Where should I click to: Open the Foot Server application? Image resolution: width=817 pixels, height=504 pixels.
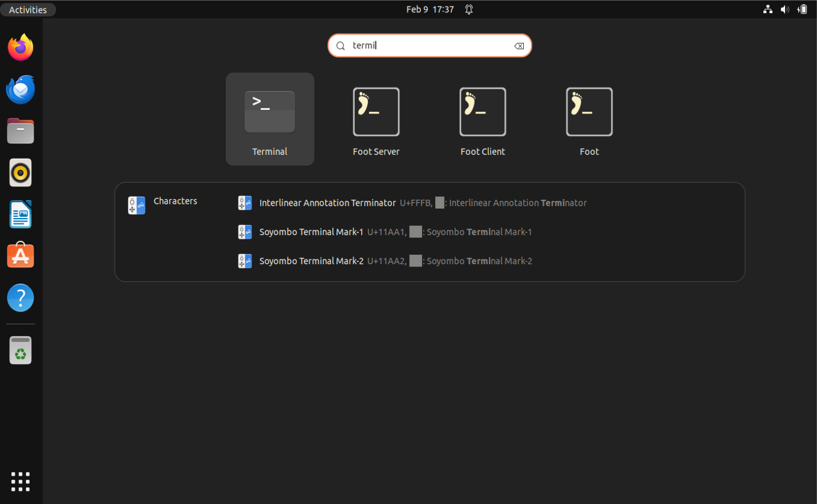[376, 119]
